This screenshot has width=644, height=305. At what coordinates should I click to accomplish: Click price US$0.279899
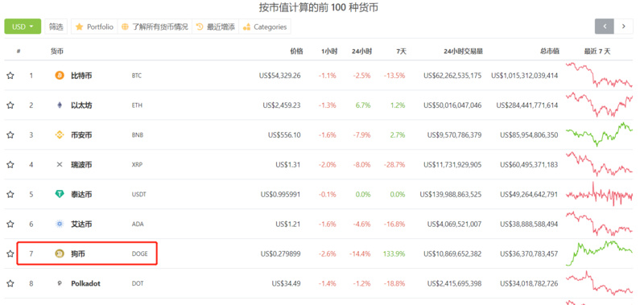(280, 253)
